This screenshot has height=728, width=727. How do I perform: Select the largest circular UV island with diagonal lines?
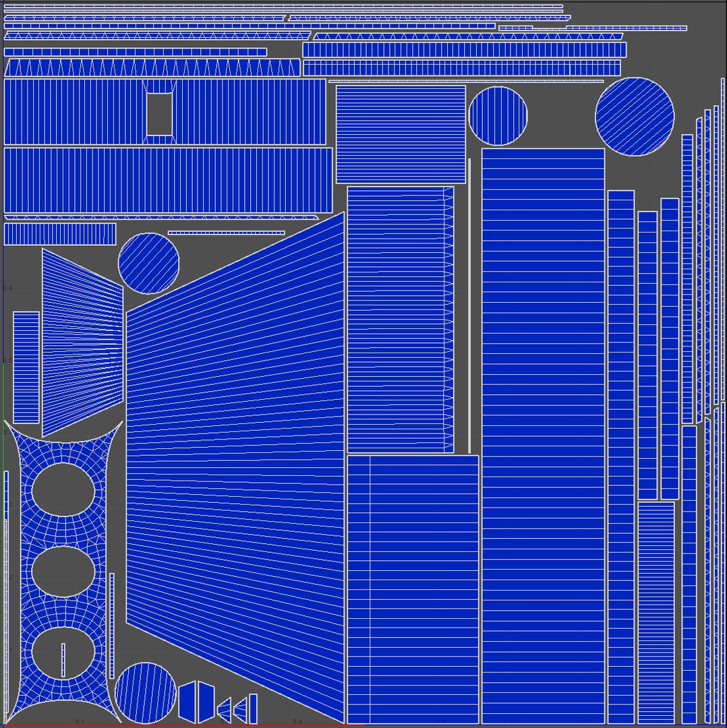[635, 117]
